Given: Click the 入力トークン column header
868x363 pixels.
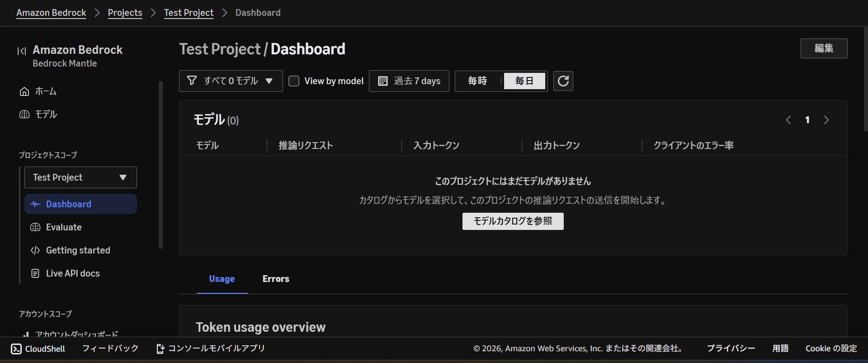Looking at the screenshot, I should [436, 146].
